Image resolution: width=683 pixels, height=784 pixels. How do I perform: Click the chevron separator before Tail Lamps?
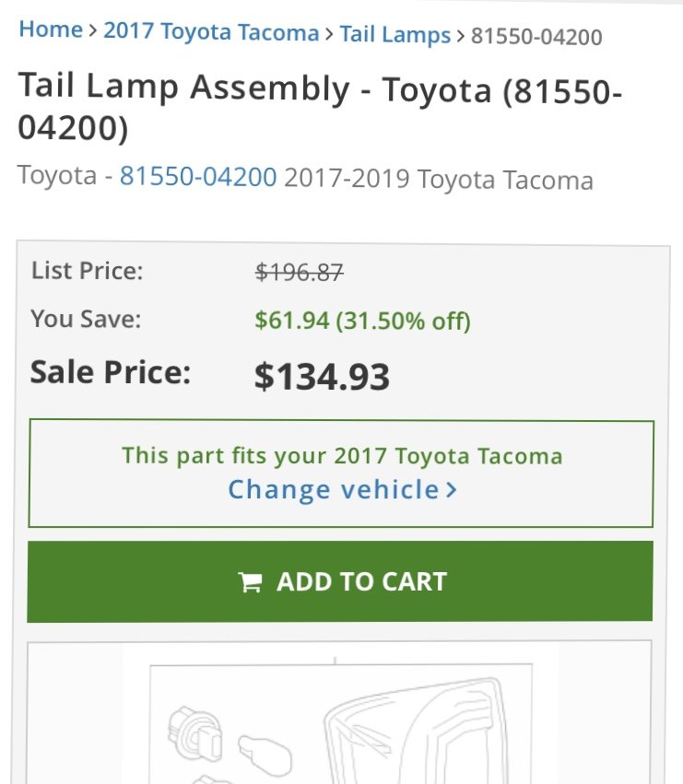(x=329, y=34)
